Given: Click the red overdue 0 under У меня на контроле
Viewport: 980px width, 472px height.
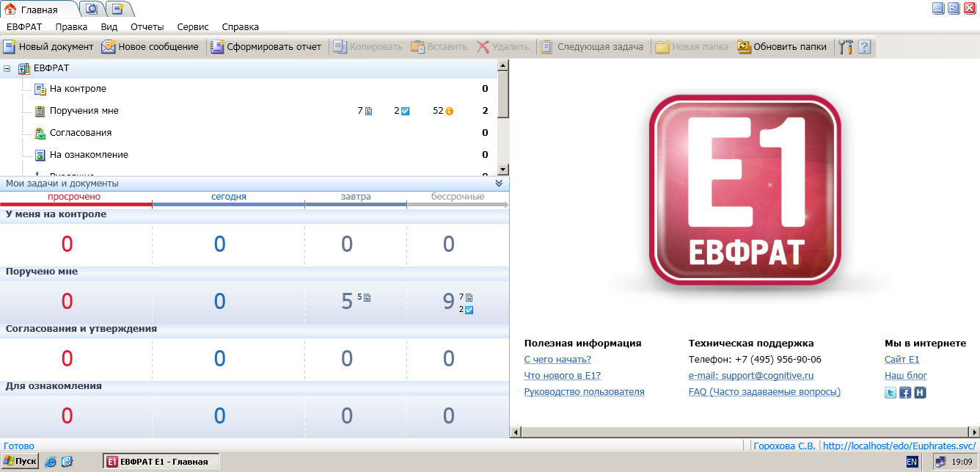Looking at the screenshot, I should click(x=67, y=244).
